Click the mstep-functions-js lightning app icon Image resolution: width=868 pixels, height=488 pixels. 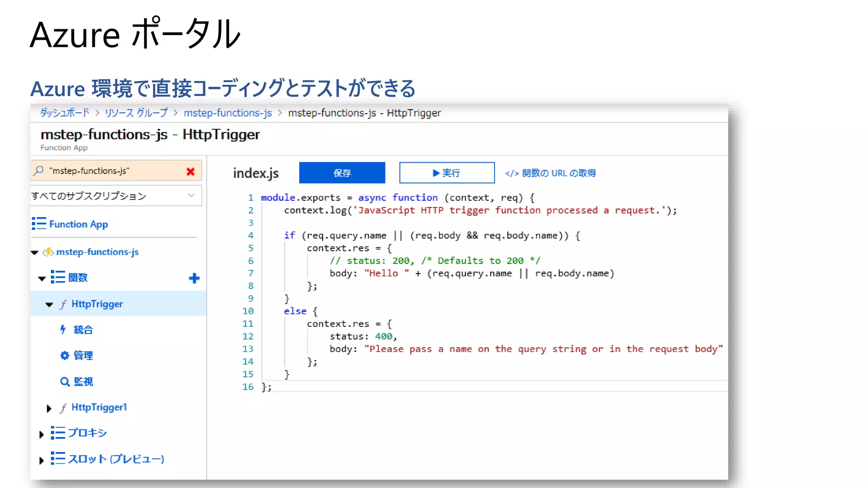[48, 252]
